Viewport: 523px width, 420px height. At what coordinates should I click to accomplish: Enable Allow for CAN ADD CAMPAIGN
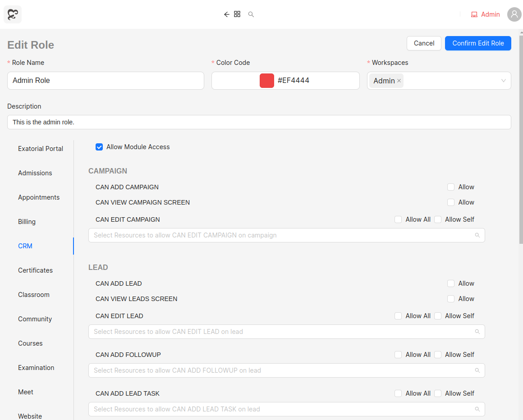click(x=451, y=187)
